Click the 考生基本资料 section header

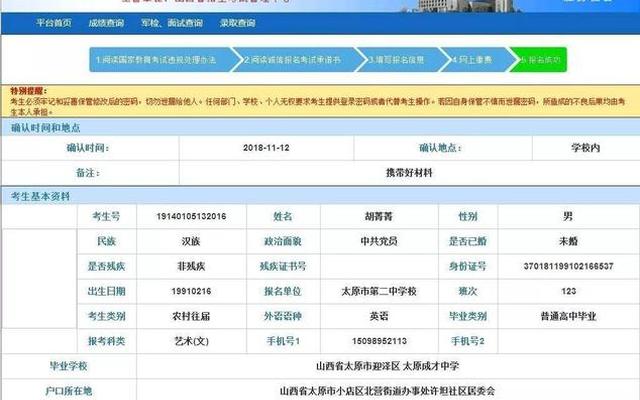pyautogui.click(x=40, y=196)
